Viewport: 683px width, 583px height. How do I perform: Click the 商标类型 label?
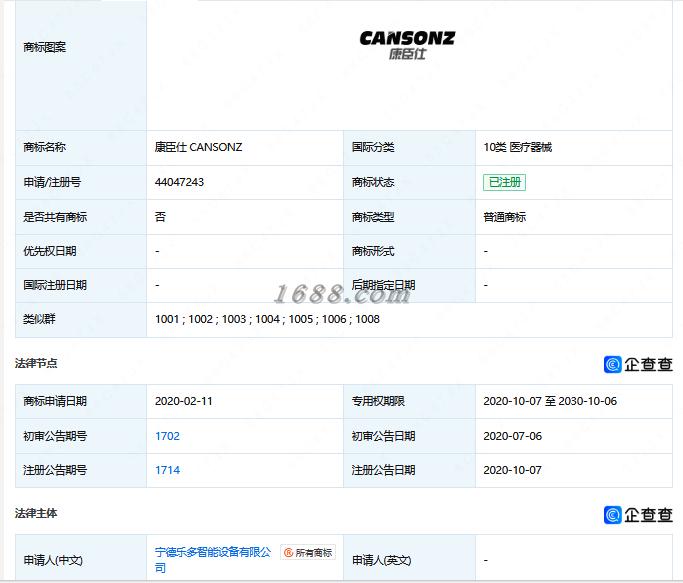(373, 217)
